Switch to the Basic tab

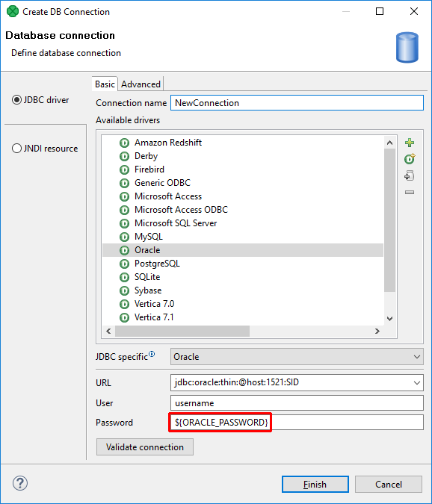[105, 84]
